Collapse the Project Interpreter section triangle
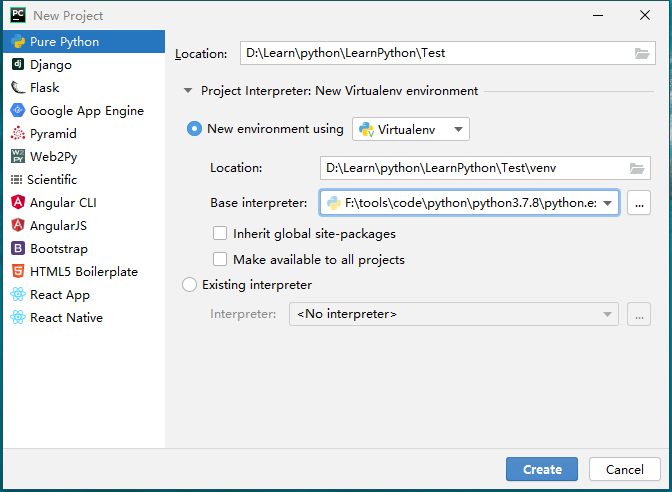This screenshot has height=492, width=672. tap(187, 91)
